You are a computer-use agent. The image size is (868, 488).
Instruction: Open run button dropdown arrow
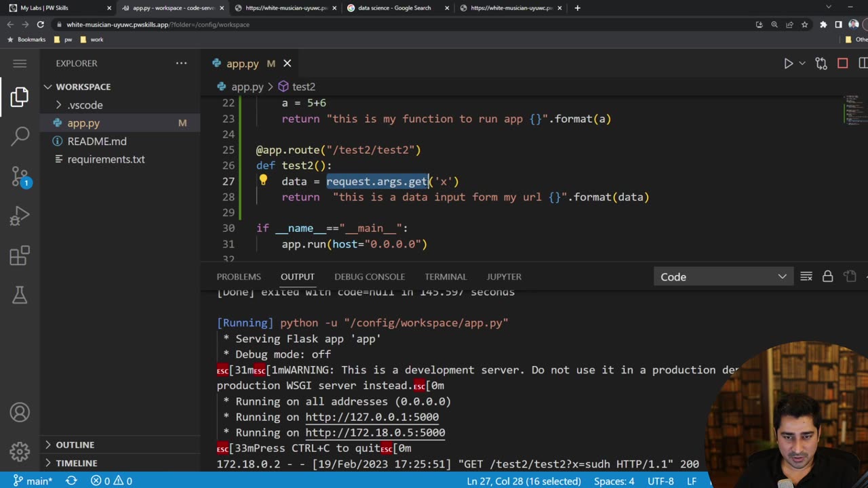tap(802, 63)
